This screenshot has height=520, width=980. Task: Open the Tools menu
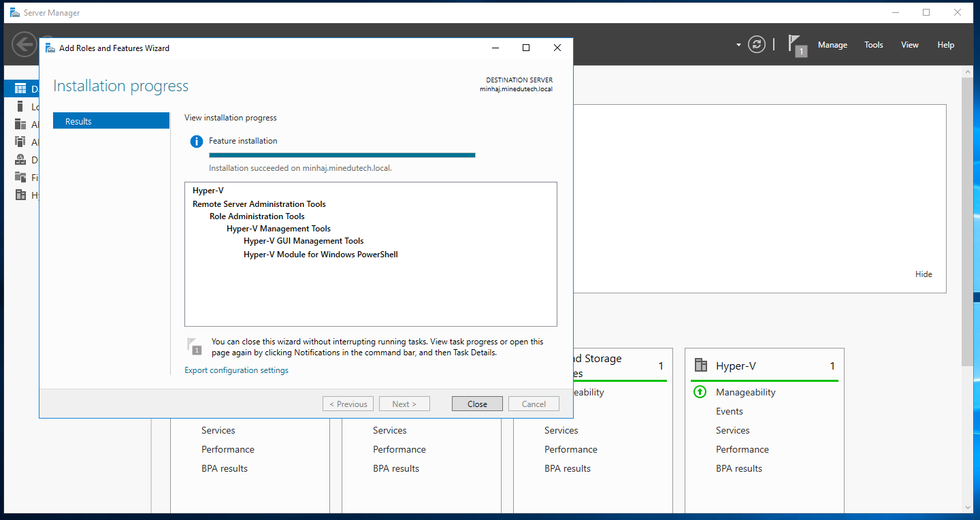click(873, 45)
